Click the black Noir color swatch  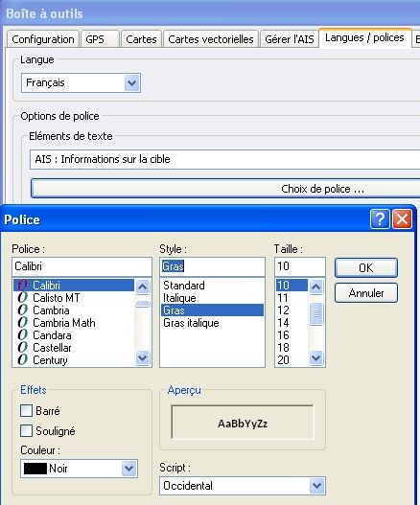35,469
